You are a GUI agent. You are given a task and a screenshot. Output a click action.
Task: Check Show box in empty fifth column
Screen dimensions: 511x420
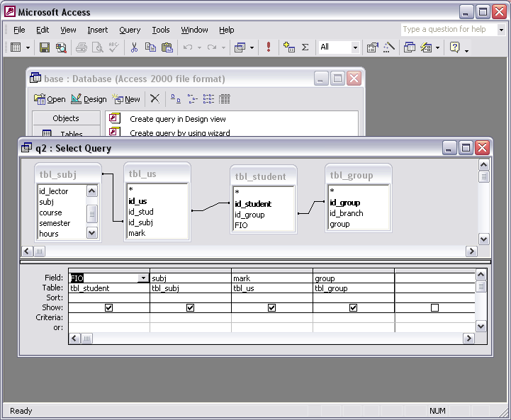point(434,308)
